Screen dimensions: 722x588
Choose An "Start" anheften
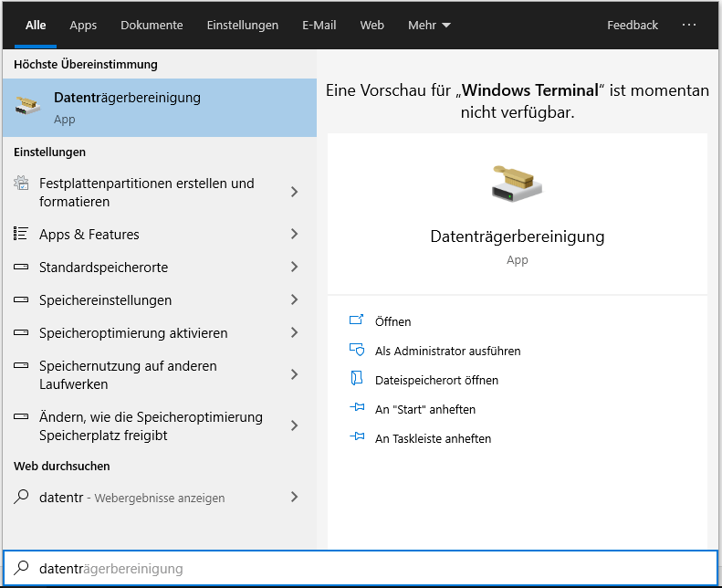425,409
